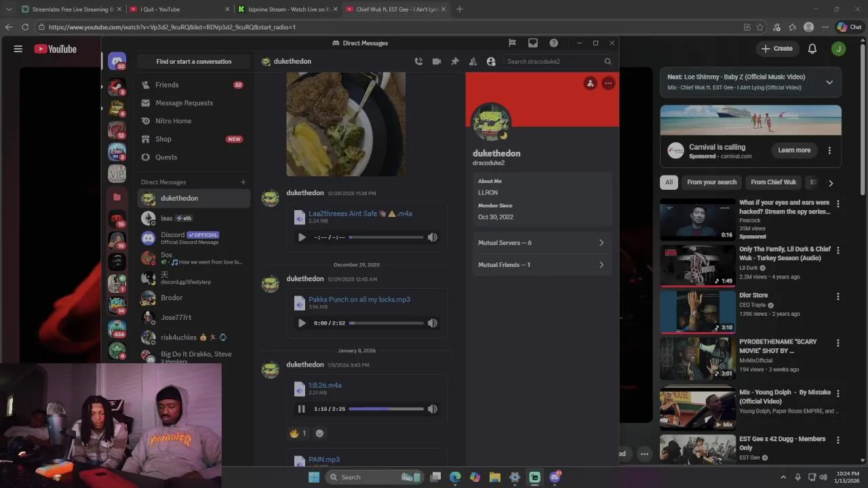Viewport: 868px width, 488px height.
Task: Seek in Laa2threeex audio progress bar
Action: click(386, 237)
